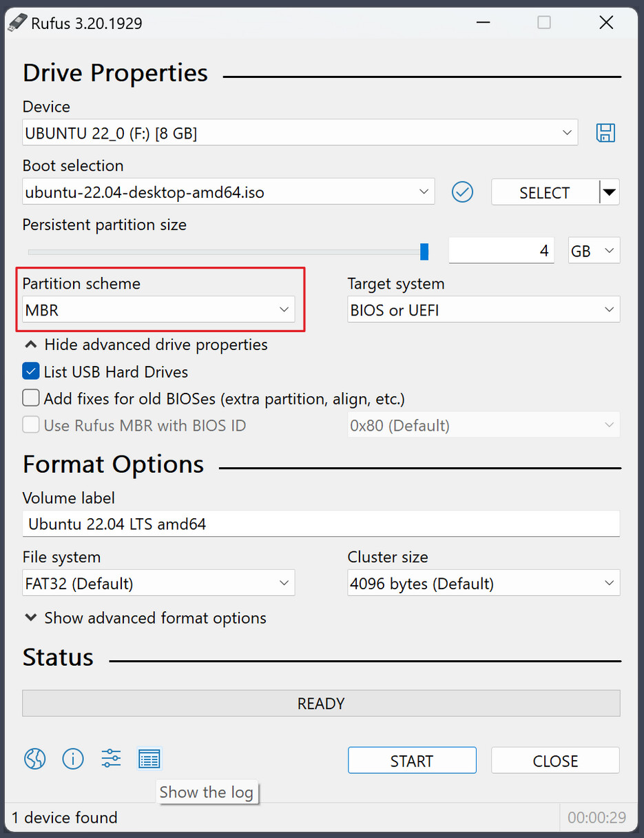Open the Device dropdown
644x838 pixels.
tap(300, 133)
